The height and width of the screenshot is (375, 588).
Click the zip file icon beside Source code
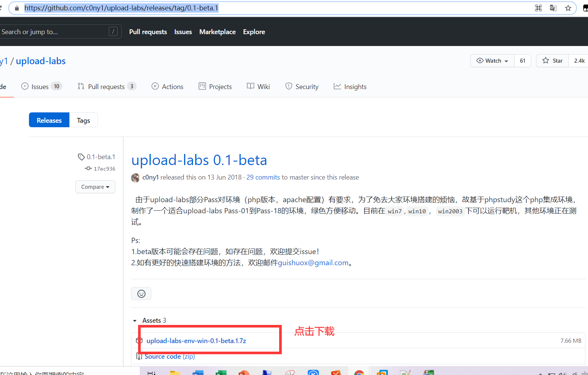[139, 356]
